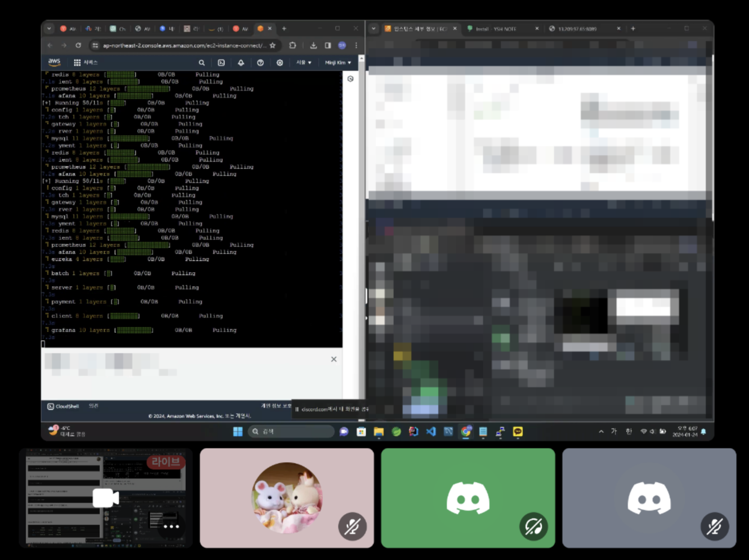Viewport: 749px width, 560px height.
Task: Expand the 서울 region dropdown
Action: click(x=304, y=63)
